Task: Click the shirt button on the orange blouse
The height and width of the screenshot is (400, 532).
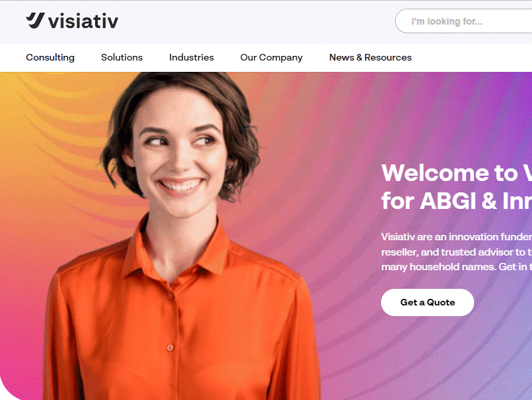Action: click(x=170, y=347)
